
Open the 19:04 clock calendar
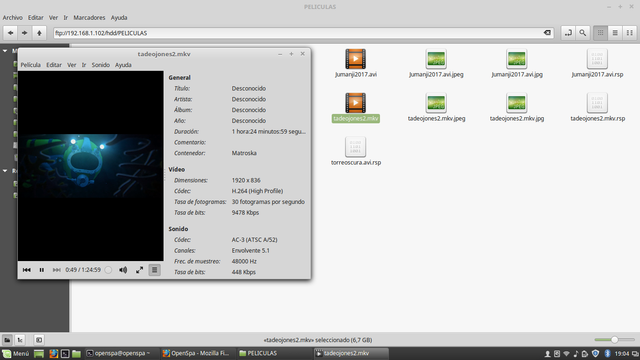[x=622, y=353]
